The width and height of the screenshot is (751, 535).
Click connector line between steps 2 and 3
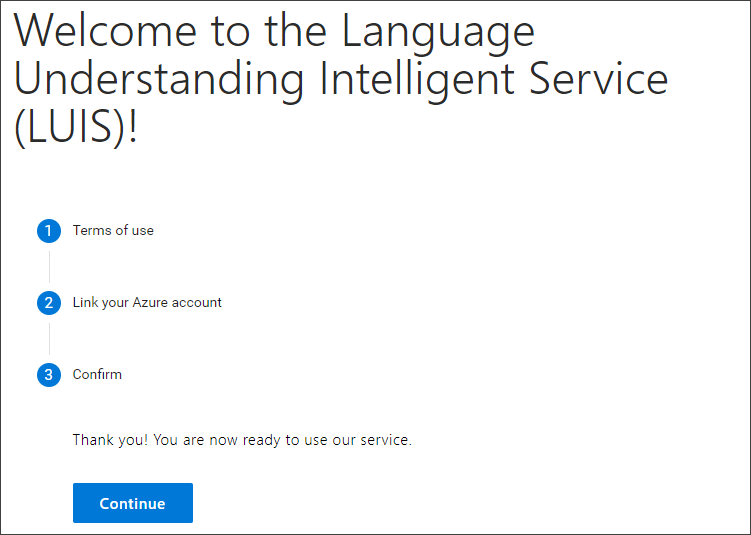pos(49,339)
